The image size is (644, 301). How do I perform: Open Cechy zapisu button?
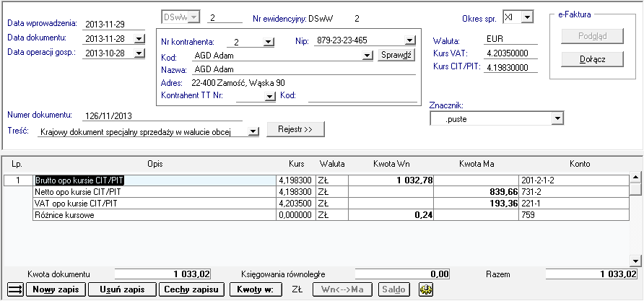pos(191,289)
